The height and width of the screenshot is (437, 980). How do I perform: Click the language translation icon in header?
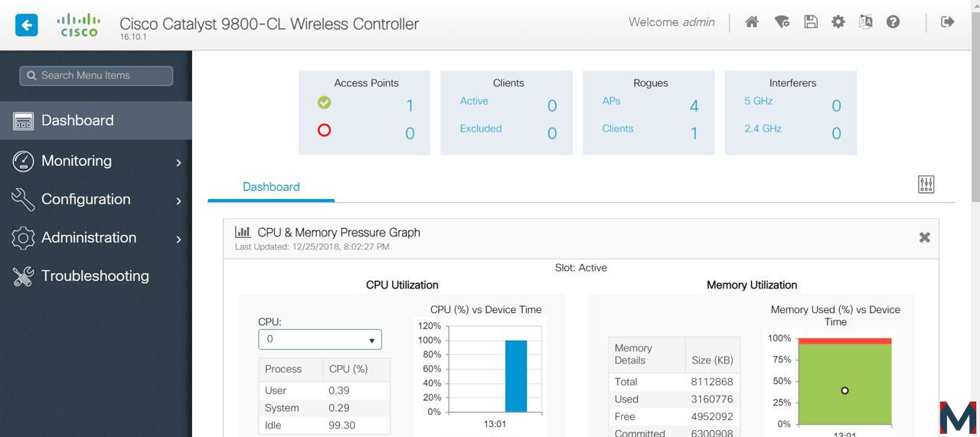(866, 22)
